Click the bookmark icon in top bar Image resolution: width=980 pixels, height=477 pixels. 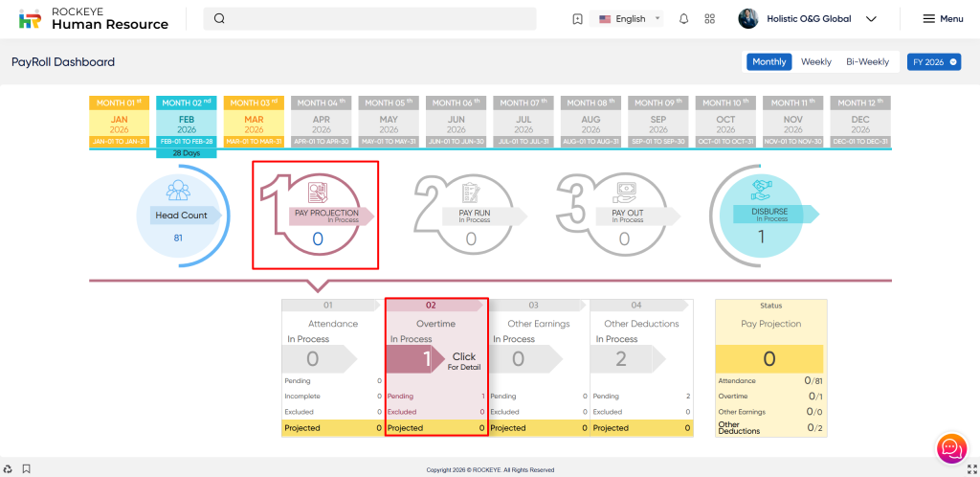(x=577, y=19)
